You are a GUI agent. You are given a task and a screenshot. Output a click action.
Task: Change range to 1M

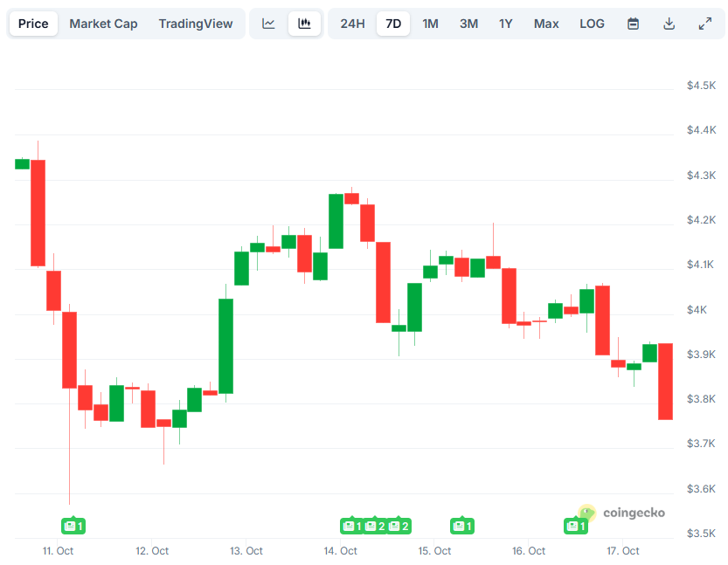430,24
